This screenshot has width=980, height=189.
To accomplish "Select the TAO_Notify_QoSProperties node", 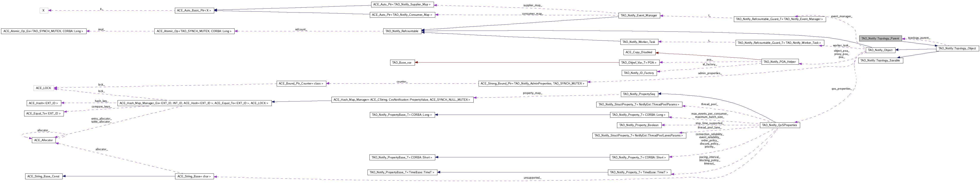I will pyautogui.click(x=779, y=125).
